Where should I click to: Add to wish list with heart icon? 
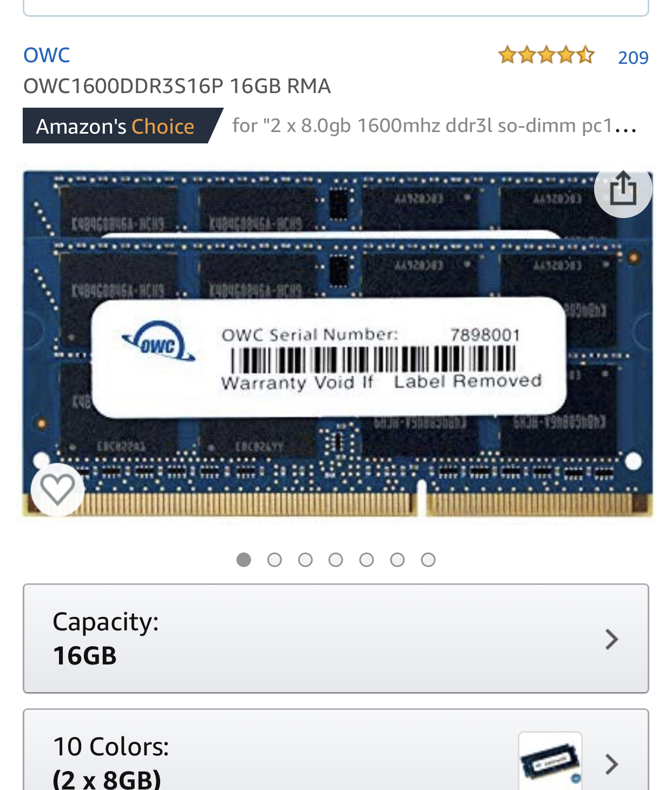[57, 490]
